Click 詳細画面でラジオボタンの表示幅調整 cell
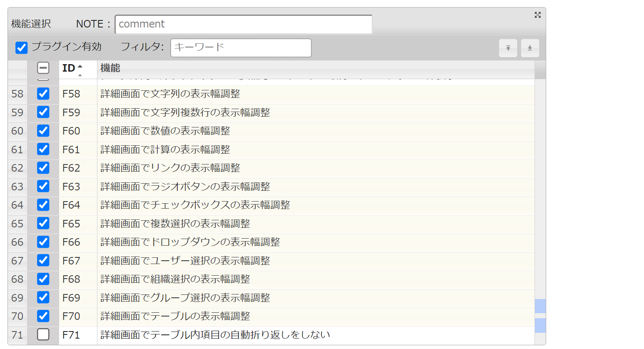Screen dimensions: 644x349 [316, 187]
